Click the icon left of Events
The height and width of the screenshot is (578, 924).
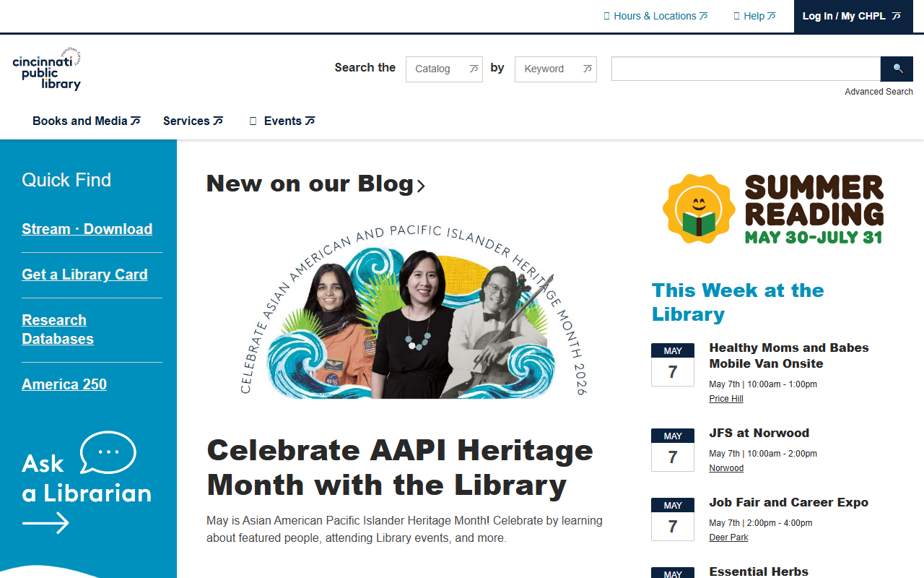pyautogui.click(x=253, y=121)
